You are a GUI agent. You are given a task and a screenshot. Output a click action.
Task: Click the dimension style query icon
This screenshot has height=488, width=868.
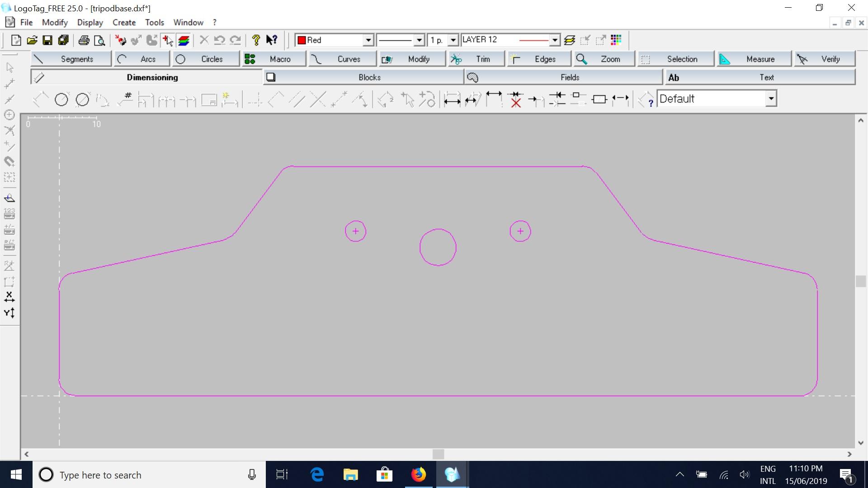tap(646, 99)
